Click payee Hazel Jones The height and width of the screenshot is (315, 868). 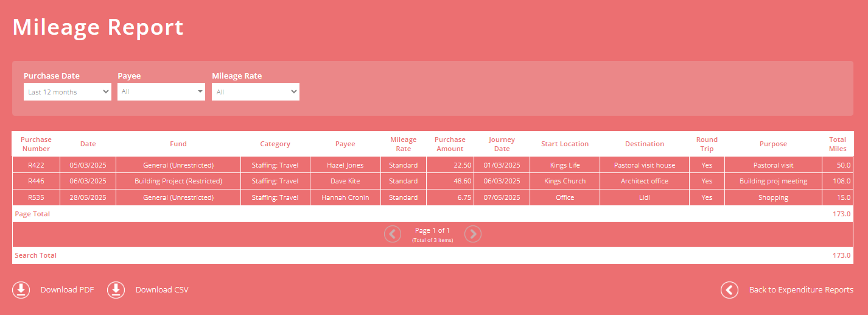tap(345, 165)
